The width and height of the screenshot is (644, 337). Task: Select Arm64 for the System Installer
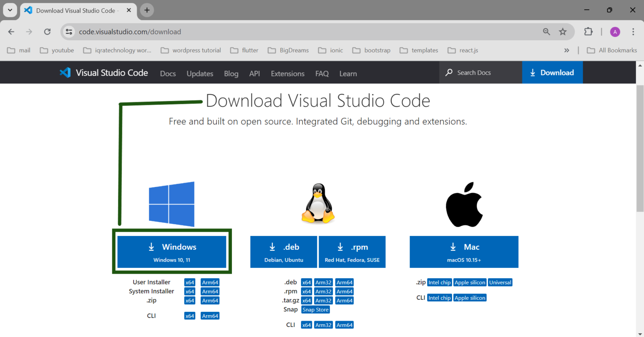pos(210,291)
